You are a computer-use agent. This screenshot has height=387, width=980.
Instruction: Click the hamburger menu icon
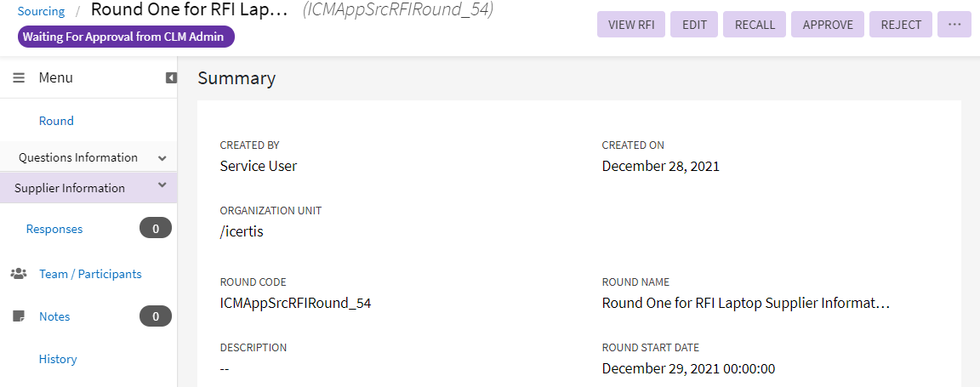coord(19,77)
